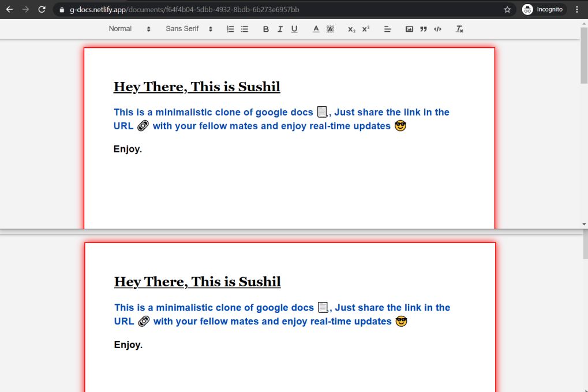Screen dimensions: 588x392
Task: Create a bulleted list
Action: [x=244, y=28]
